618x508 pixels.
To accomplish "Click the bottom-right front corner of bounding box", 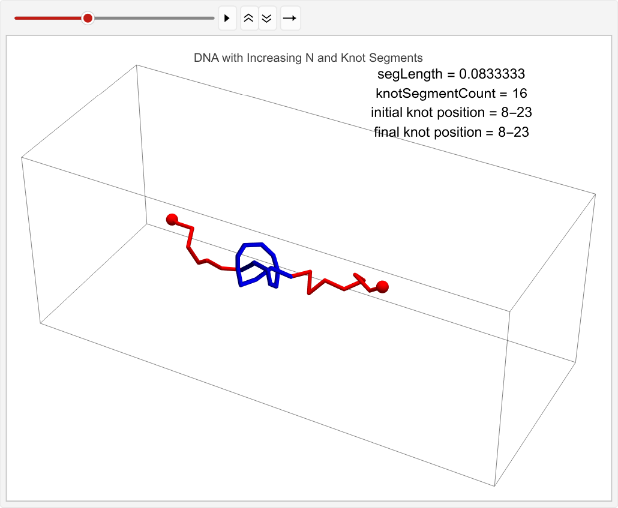I will tap(495, 487).
